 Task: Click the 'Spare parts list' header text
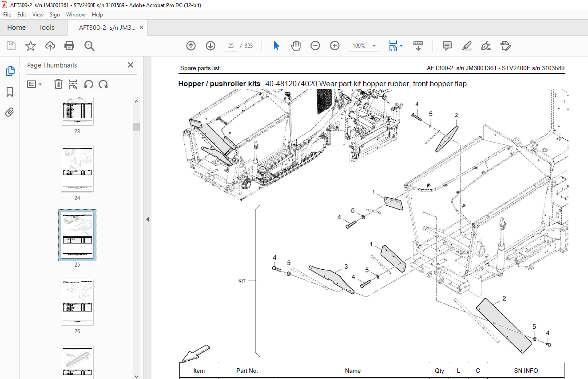click(200, 68)
